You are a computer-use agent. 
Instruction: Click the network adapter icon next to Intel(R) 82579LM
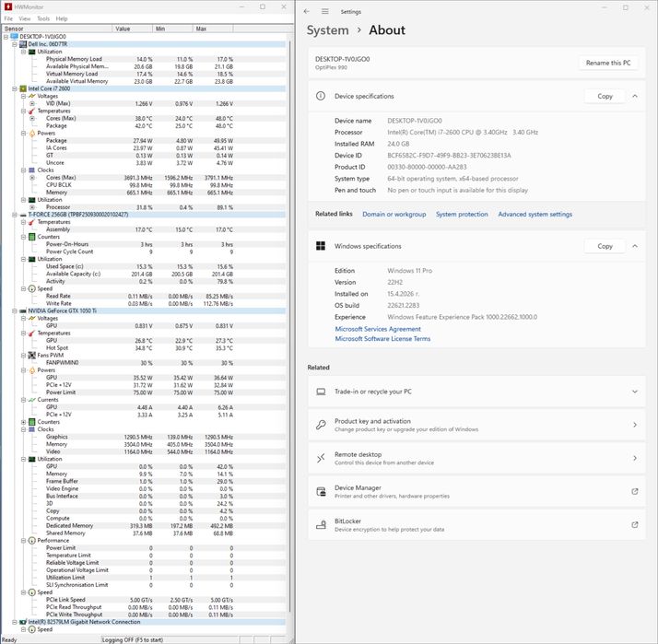(23, 622)
